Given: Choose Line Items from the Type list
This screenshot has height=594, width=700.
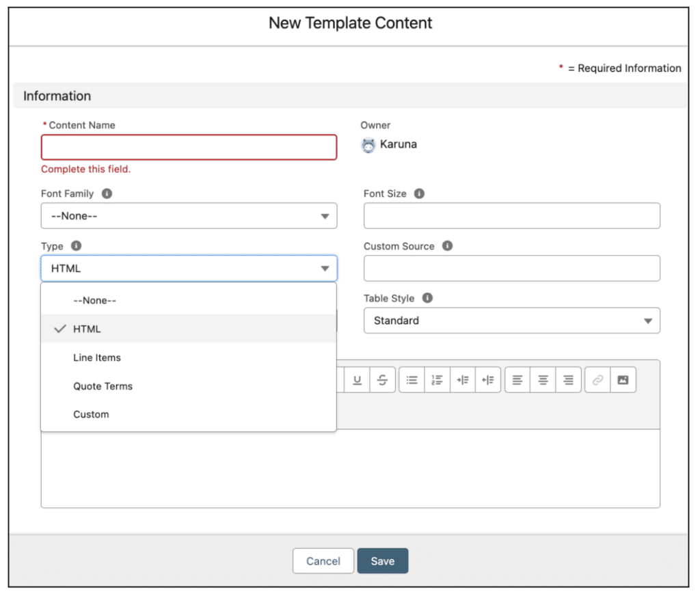Looking at the screenshot, I should (97, 357).
